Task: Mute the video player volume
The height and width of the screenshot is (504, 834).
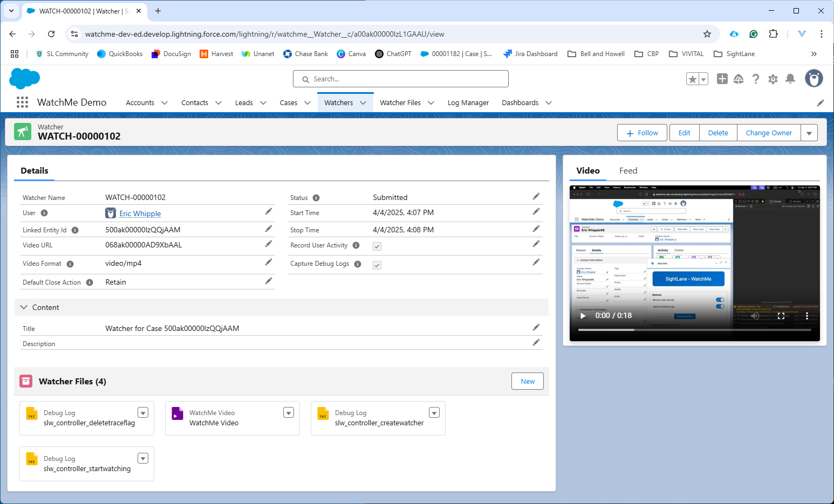Action: point(755,316)
